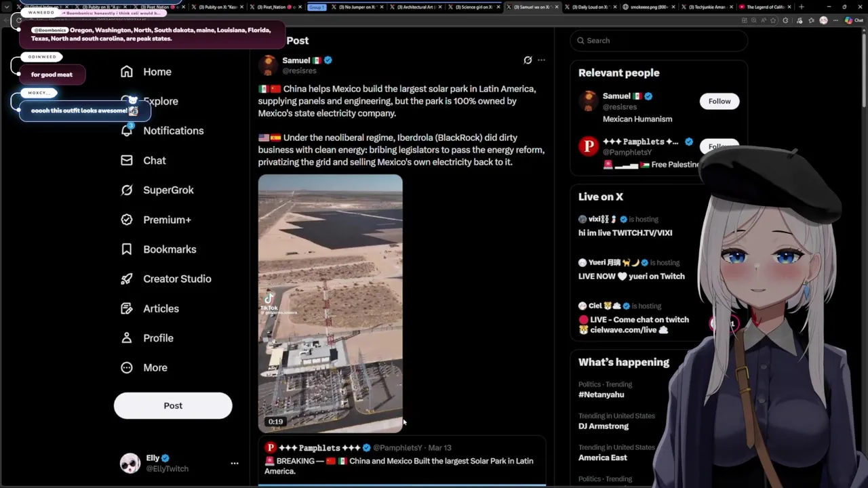Viewport: 868px width, 488px height.
Task: Go to Home in X sidebar
Action: click(x=146, y=72)
